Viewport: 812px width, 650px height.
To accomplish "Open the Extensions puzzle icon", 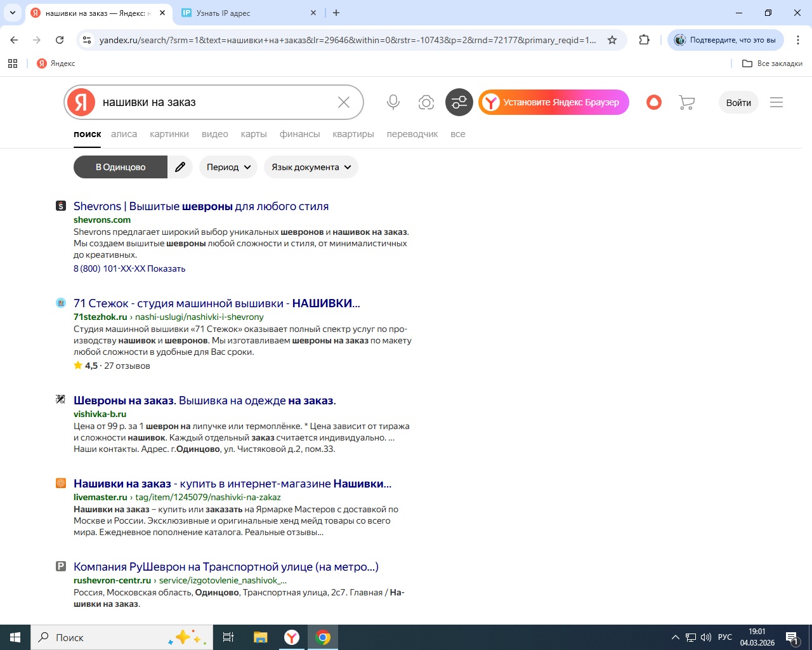I will (x=645, y=40).
